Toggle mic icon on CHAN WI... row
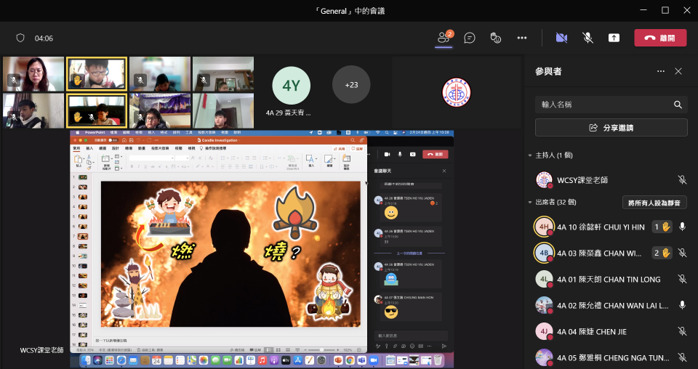The height and width of the screenshot is (369, 698). [x=682, y=253]
